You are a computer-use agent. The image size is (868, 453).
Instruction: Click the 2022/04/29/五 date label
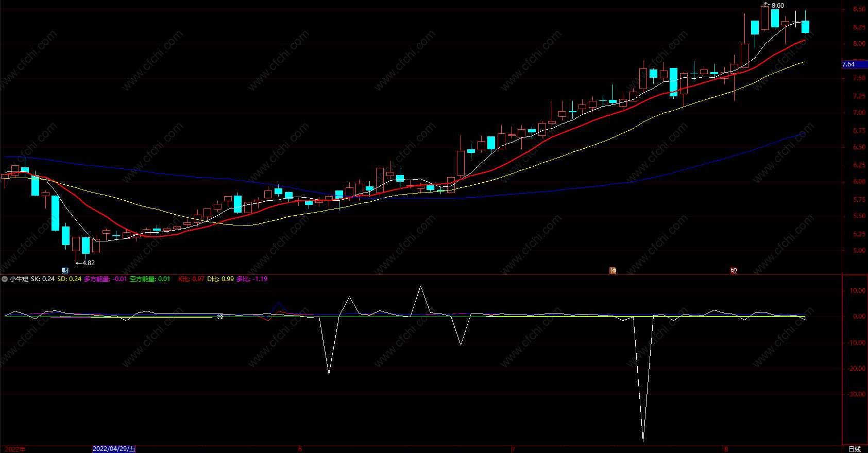tap(114, 449)
